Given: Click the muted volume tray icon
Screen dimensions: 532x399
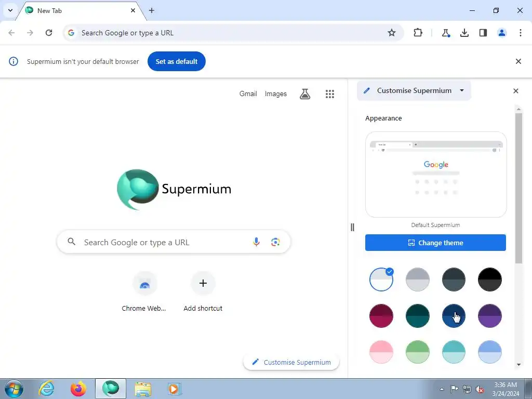Looking at the screenshot, I should point(480,389).
